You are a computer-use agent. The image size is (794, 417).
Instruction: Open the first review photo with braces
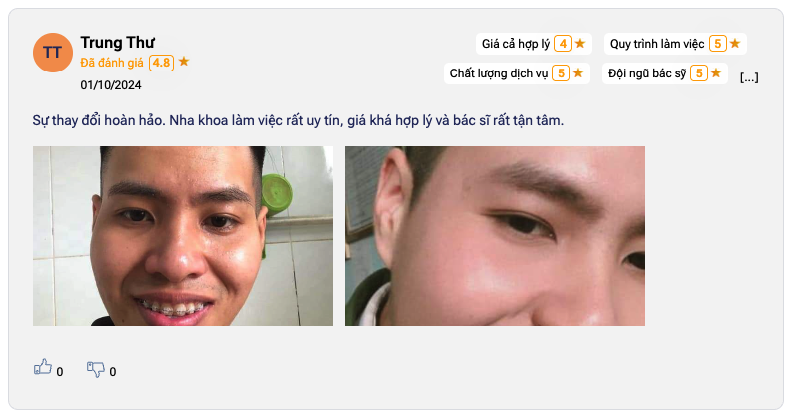(183, 236)
